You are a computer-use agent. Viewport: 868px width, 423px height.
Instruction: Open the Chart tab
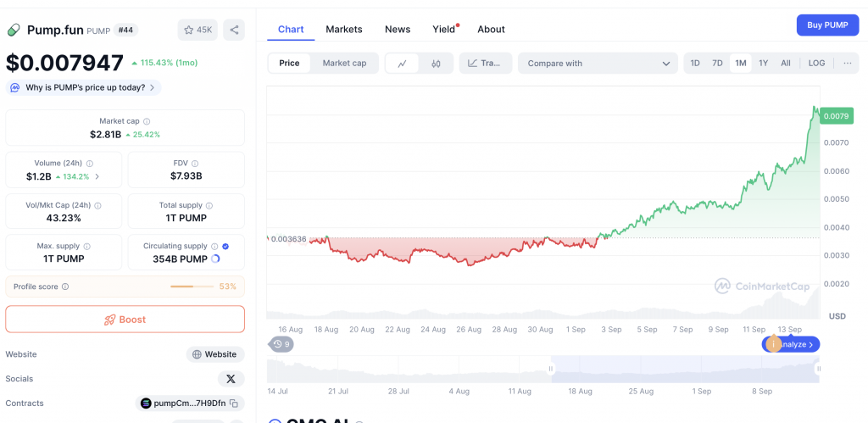click(x=291, y=30)
